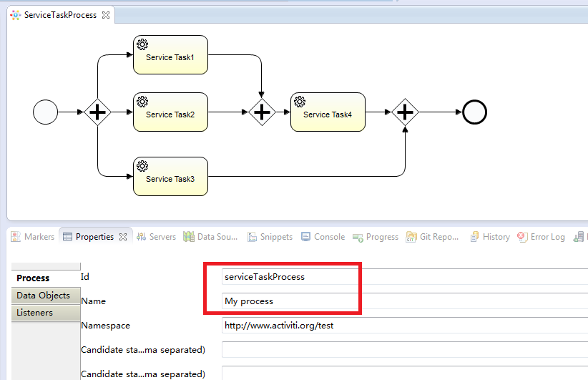Screen dimensions: 588x380
Task: Click the ServiceTaskProcess editor tab icon
Action: tap(15, 15)
